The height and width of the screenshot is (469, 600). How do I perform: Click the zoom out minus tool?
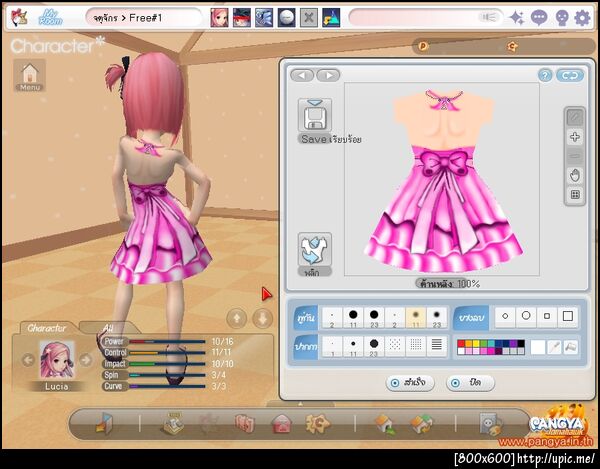point(575,156)
